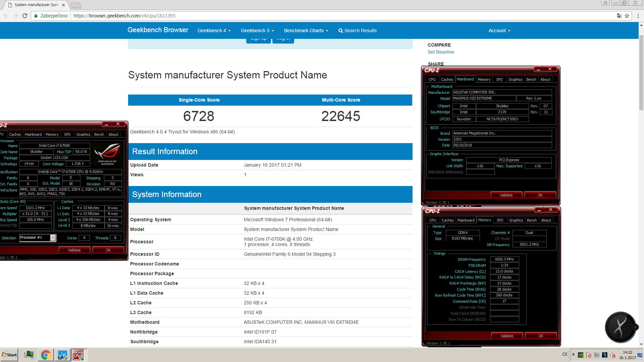Open the Chrome user profile button
This screenshot has width=644, height=362.
point(605,3)
